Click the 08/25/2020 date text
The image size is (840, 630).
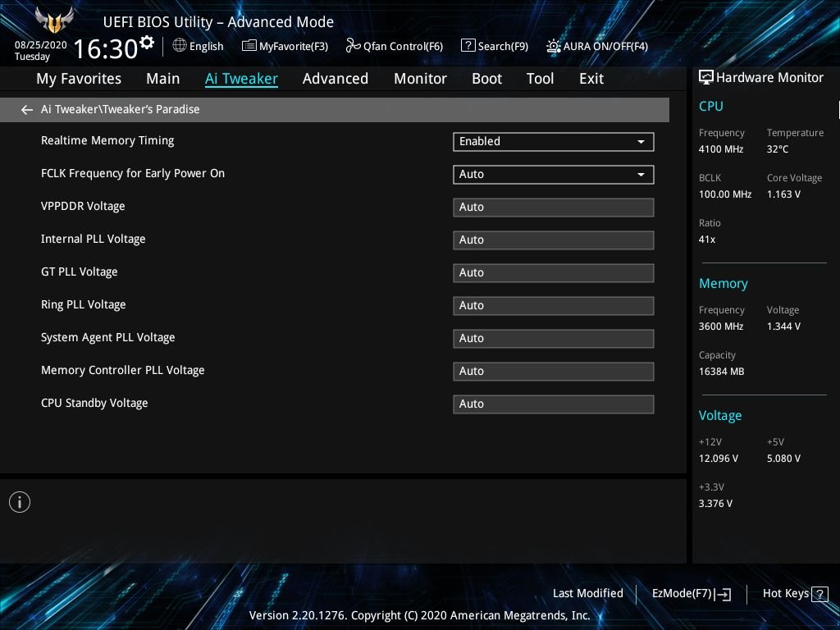tap(41, 45)
